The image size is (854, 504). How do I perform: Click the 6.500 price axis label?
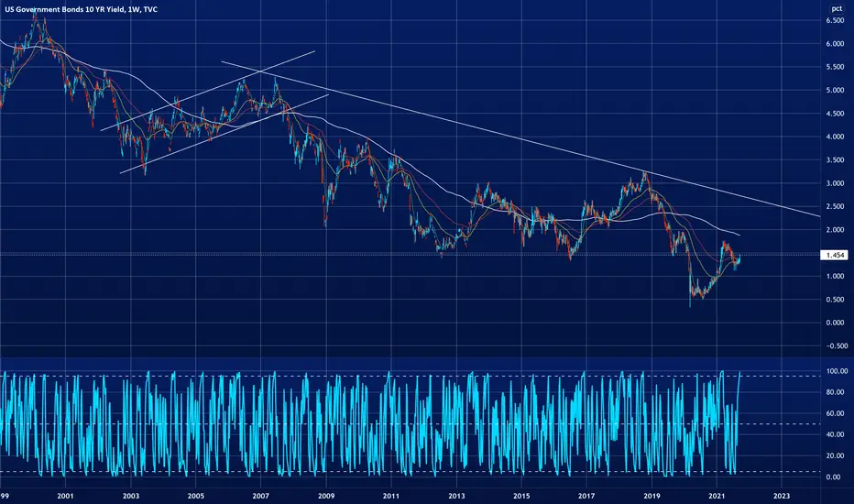835,20
